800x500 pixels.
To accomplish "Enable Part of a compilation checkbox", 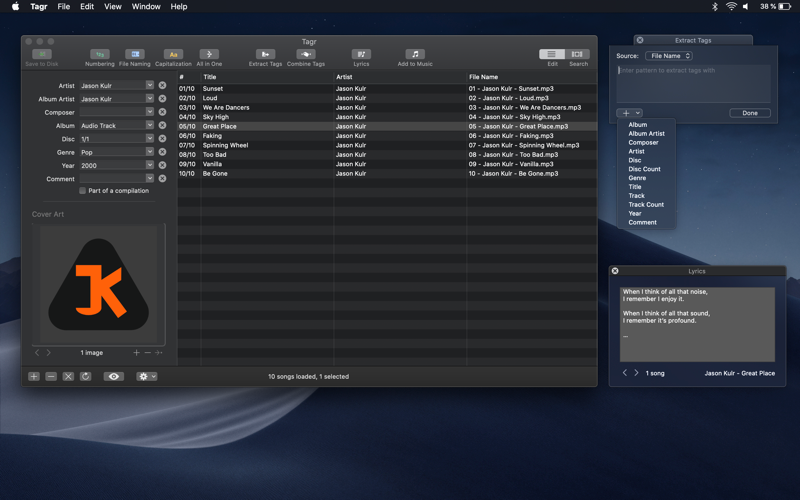I will coord(82,190).
